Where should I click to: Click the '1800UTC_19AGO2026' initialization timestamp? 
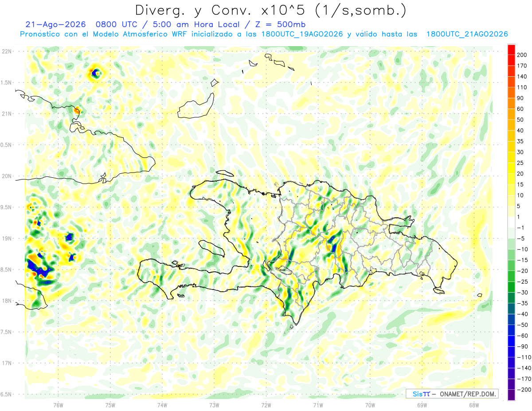[301, 34]
